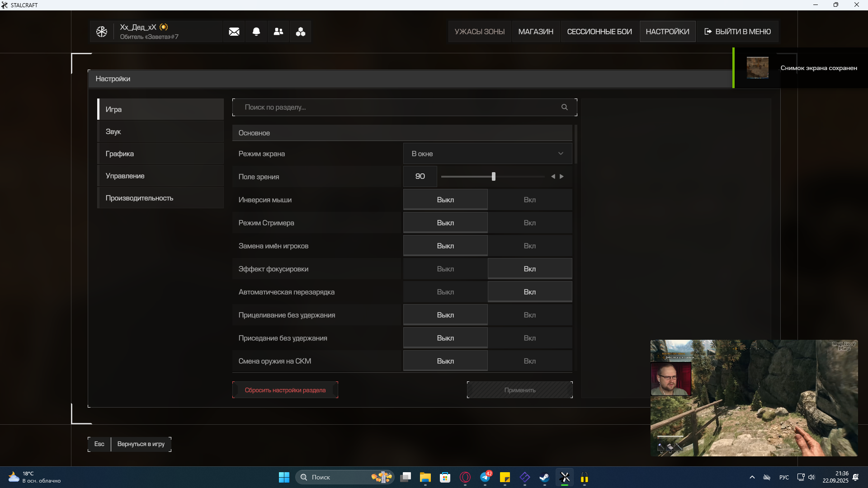868x488 pixels.
Task: Turn off Эффект фокусировки with Выкл
Action: (445, 269)
